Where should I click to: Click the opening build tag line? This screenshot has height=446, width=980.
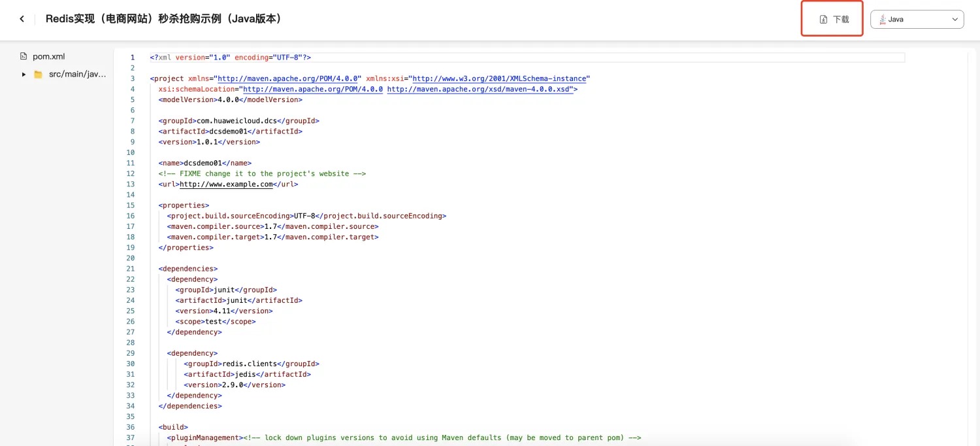point(173,427)
